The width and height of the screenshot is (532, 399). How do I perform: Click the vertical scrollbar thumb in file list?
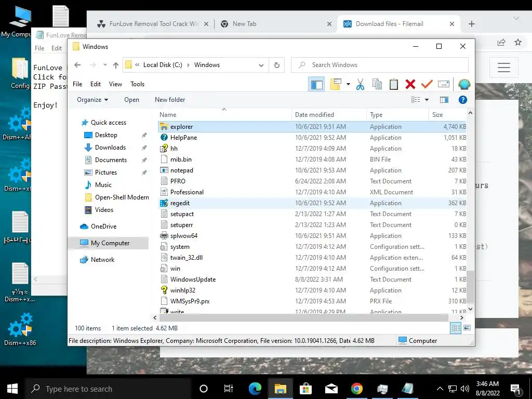[470, 287]
